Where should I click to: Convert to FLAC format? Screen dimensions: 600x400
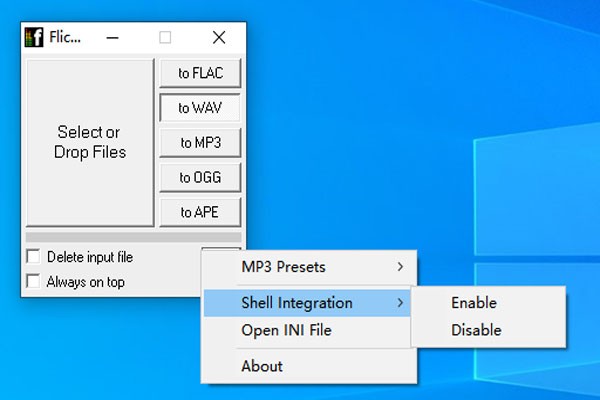pos(200,73)
